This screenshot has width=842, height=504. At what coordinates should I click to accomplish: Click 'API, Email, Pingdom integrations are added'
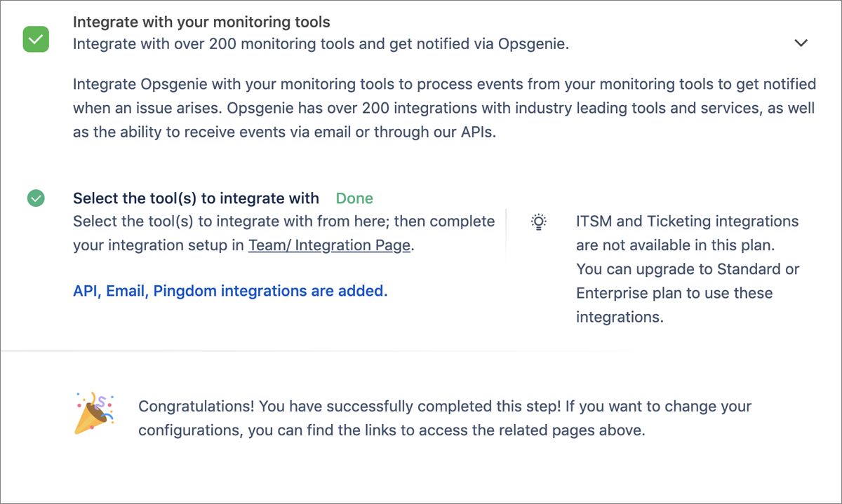230,290
